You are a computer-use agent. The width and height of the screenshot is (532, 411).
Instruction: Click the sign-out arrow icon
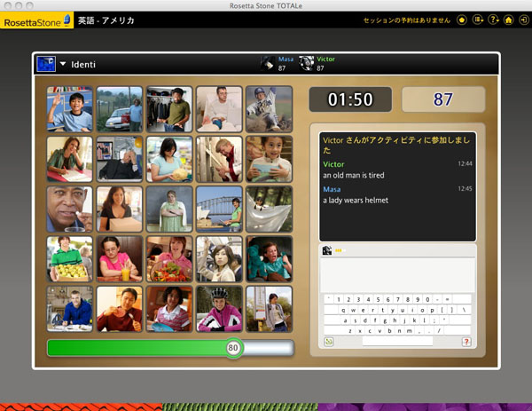(x=522, y=20)
